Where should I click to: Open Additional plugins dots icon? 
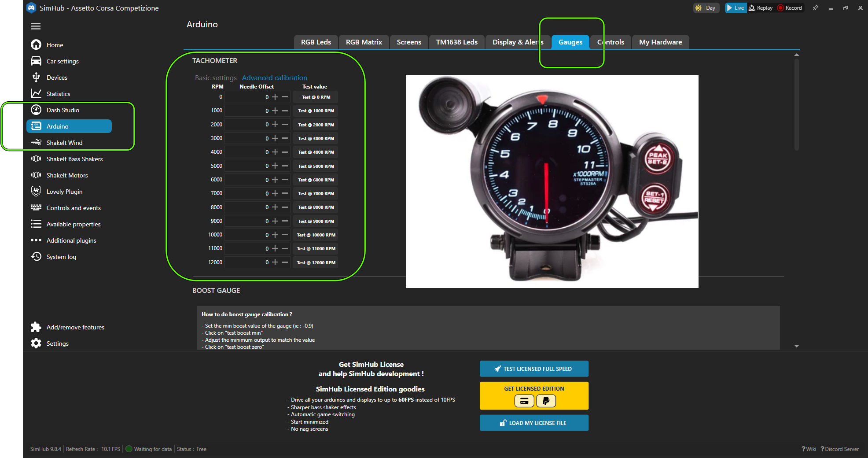[36, 240]
